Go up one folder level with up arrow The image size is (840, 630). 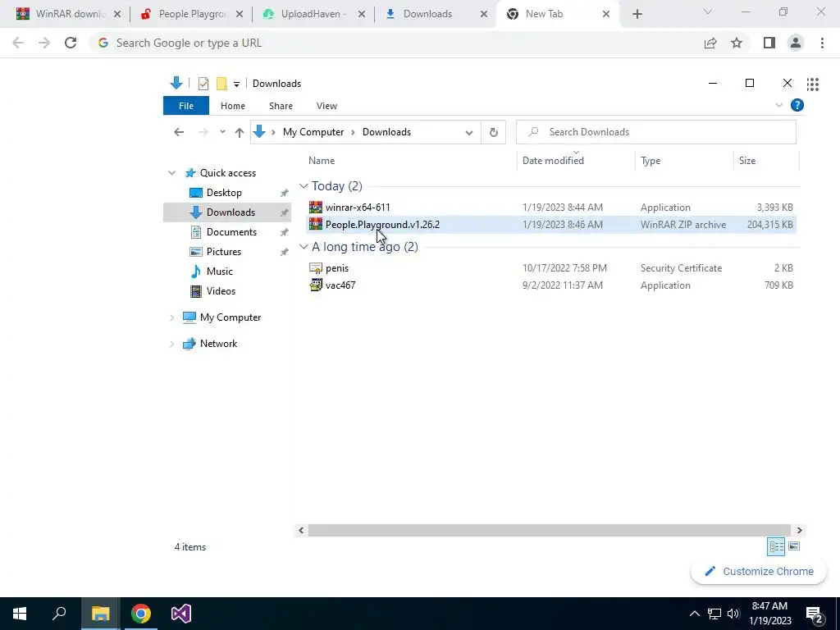(x=239, y=132)
